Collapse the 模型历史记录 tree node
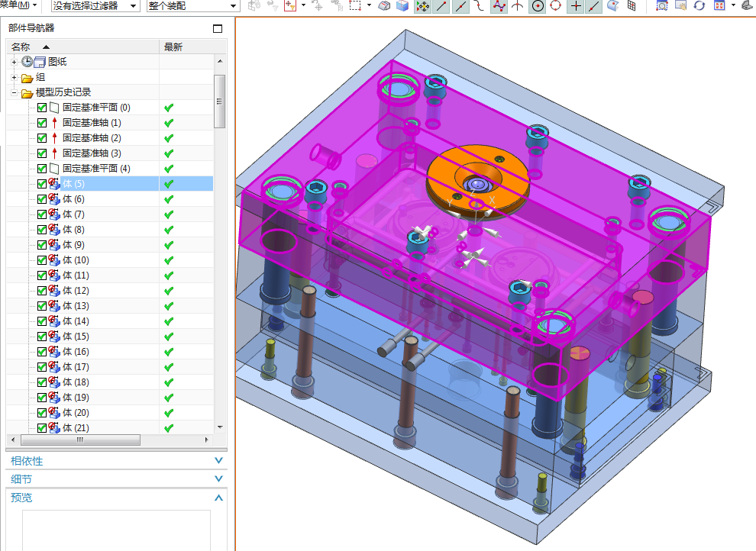This screenshot has width=756, height=551. [x=14, y=92]
